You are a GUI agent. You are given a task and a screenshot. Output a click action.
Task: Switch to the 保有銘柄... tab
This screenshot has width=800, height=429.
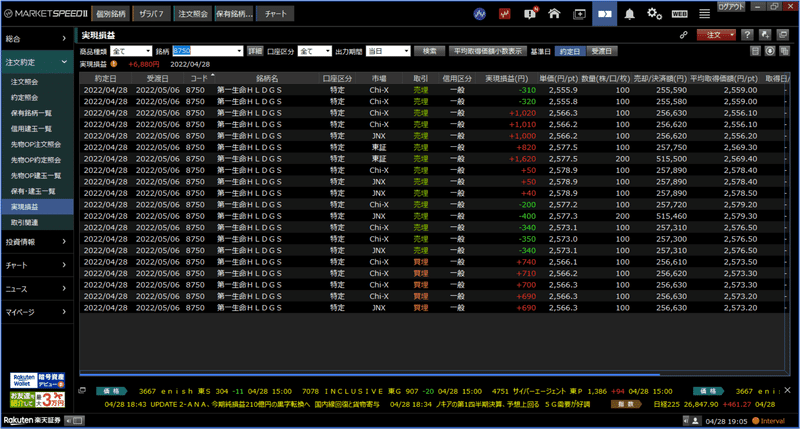tap(234, 14)
